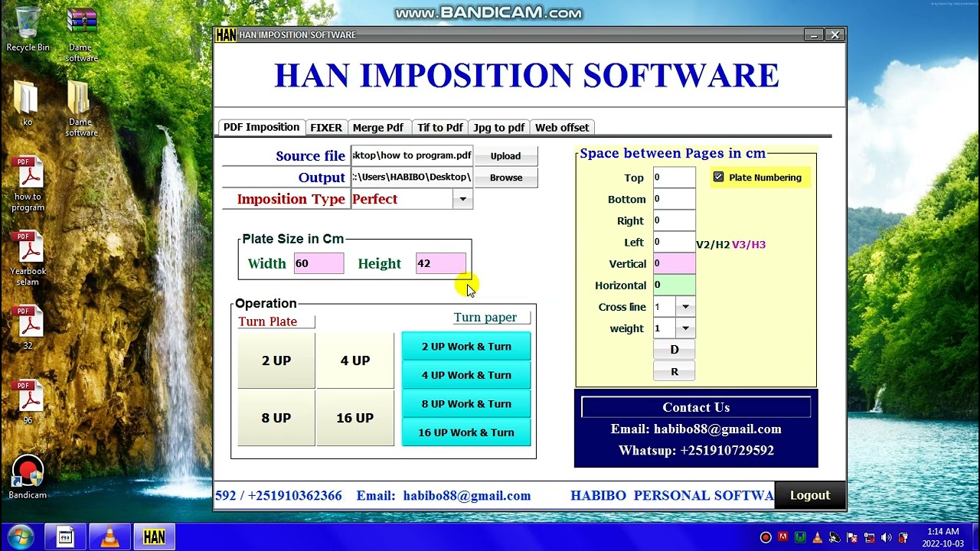
Task: Click the Logout button
Action: (x=810, y=495)
